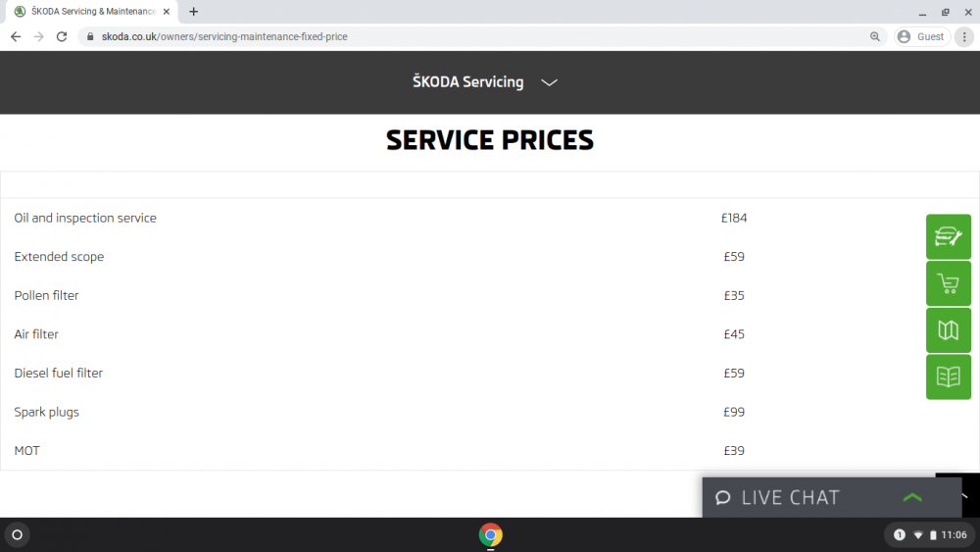Screen dimensions: 980x552
Task: Go forward in browser history
Action: [x=39, y=37]
